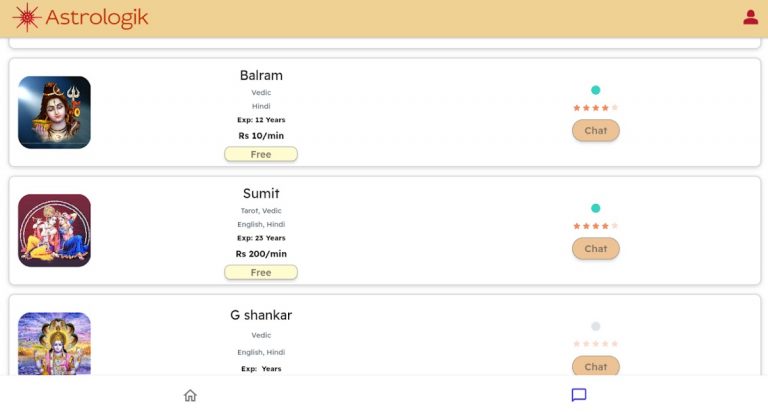Open astrologer name G shankar
Screen dimensions: 768x412
pos(261,315)
